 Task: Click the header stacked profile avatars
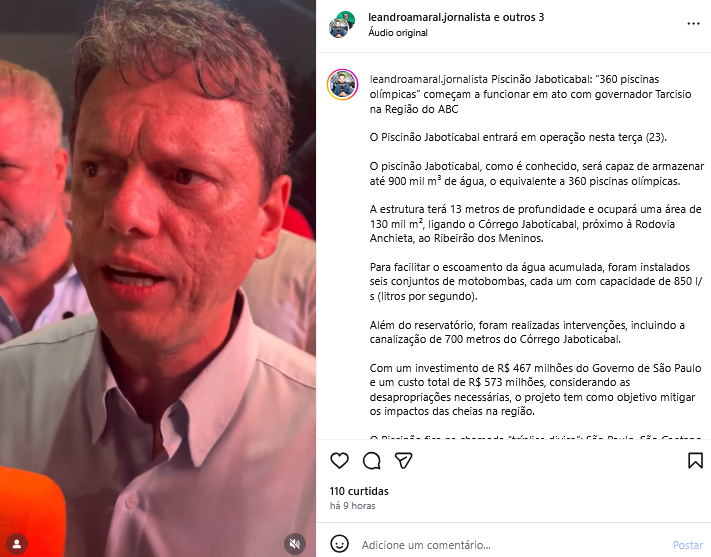(x=342, y=24)
